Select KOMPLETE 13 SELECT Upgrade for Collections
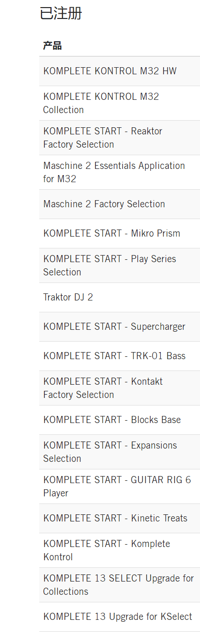 click(120, 585)
